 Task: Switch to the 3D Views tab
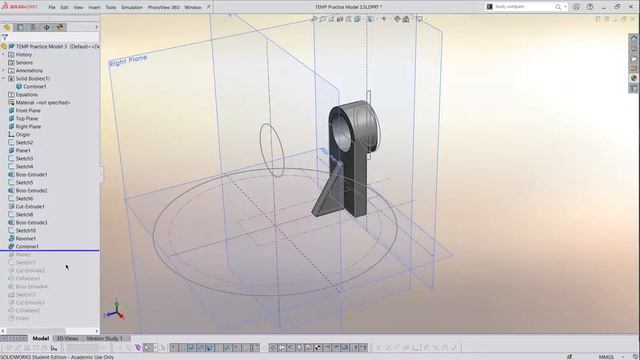click(67, 338)
